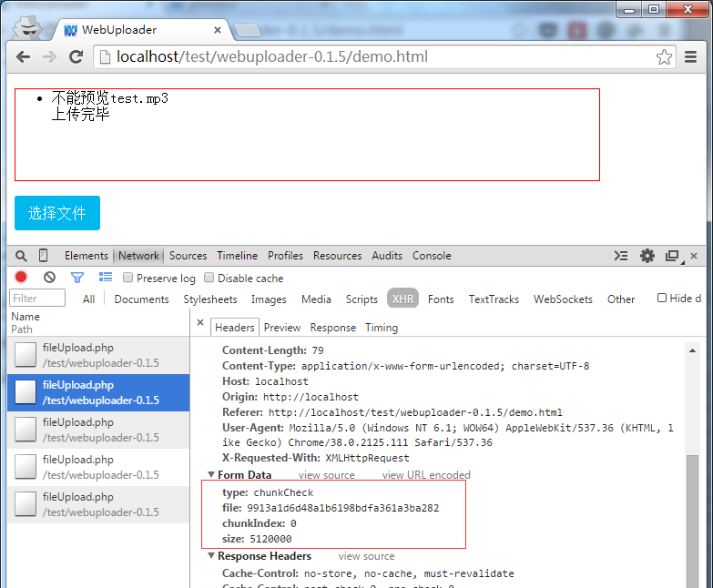
Task: Select the fifth fileUpload.php request
Action: 98,504
